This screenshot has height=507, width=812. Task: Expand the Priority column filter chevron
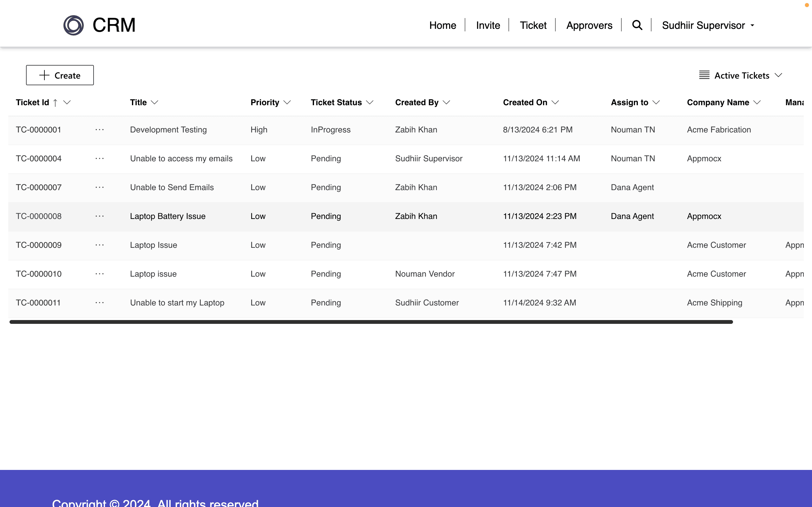[287, 103]
